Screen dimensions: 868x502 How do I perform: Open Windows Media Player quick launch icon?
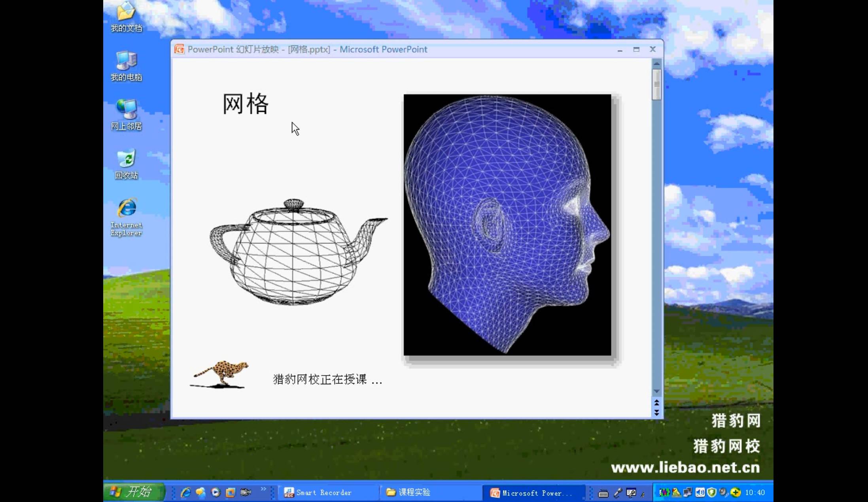point(216,492)
